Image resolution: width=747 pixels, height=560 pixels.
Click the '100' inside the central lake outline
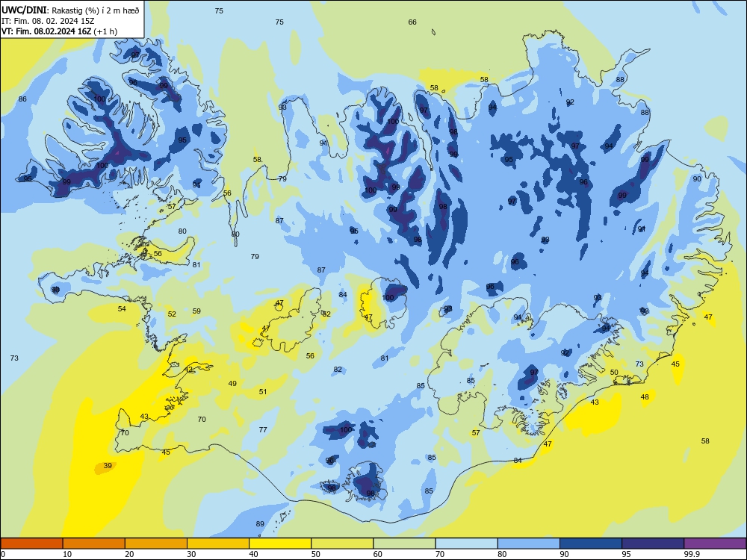click(388, 298)
